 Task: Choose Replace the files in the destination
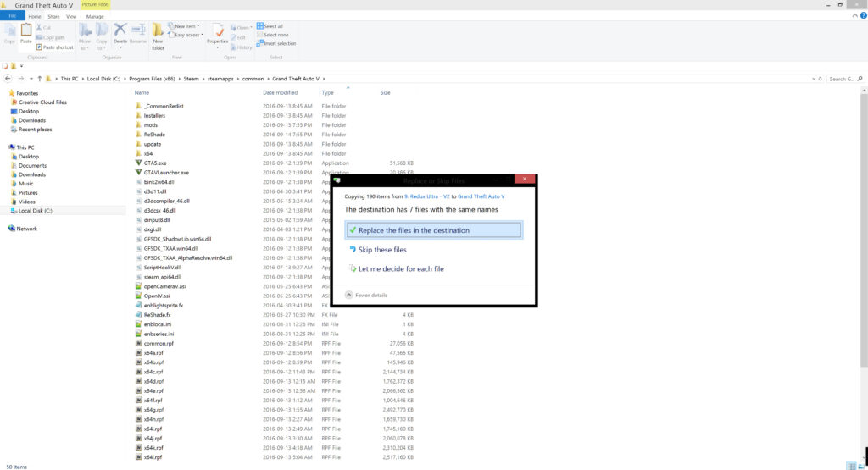tap(433, 230)
